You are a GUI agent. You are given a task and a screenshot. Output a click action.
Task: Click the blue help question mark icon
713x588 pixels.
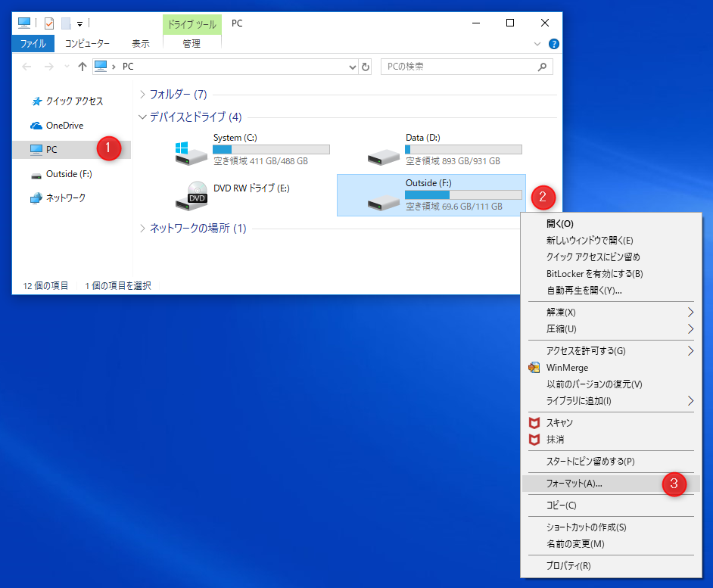(553, 44)
